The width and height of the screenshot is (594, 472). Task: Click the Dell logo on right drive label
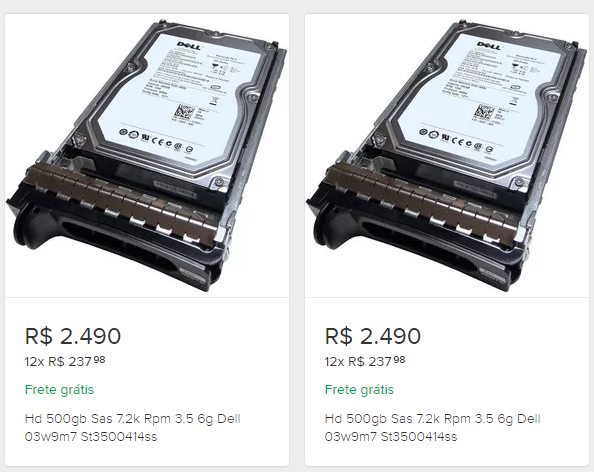[489, 45]
